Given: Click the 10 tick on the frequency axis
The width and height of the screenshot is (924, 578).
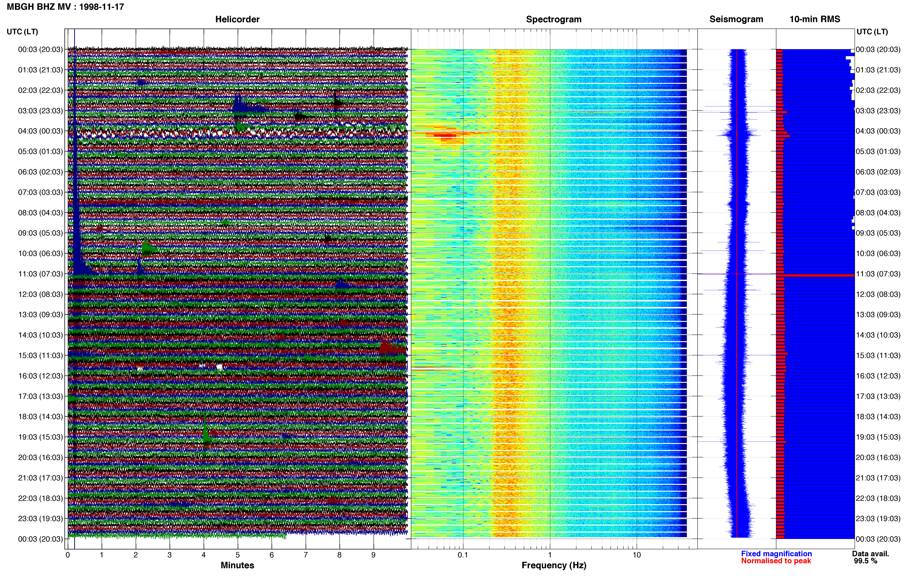Looking at the screenshot, I should pos(637,555).
